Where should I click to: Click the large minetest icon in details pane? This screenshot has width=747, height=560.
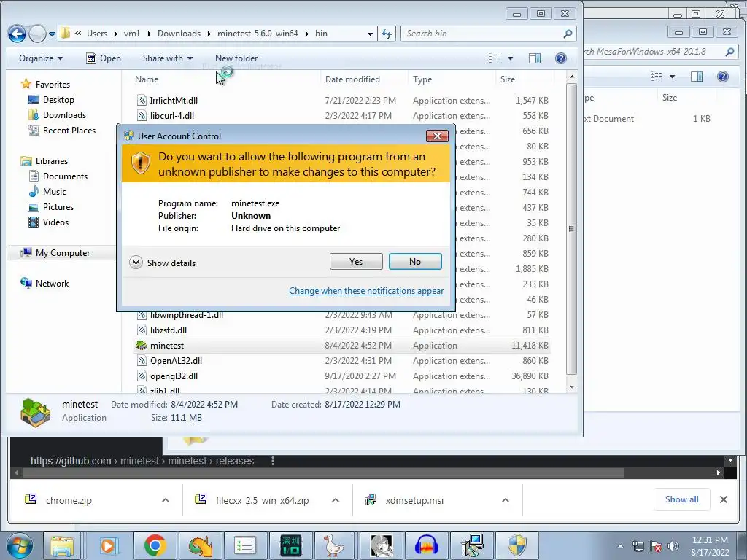36,411
